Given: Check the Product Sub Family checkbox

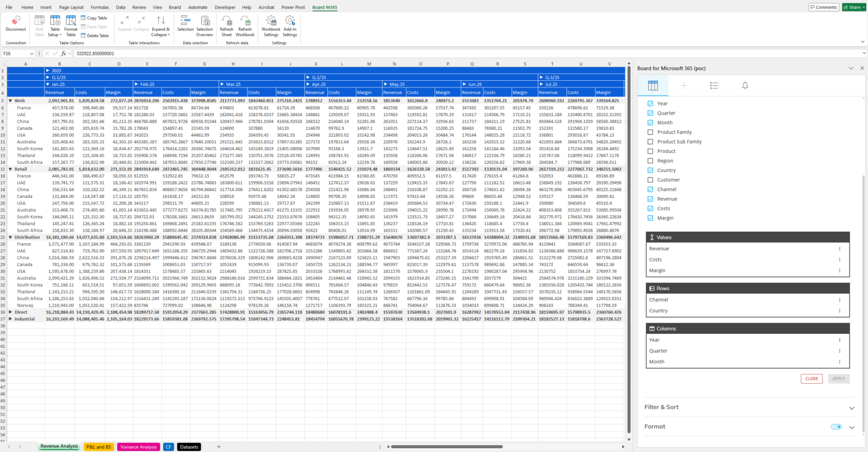Looking at the screenshot, I should click(650, 142).
